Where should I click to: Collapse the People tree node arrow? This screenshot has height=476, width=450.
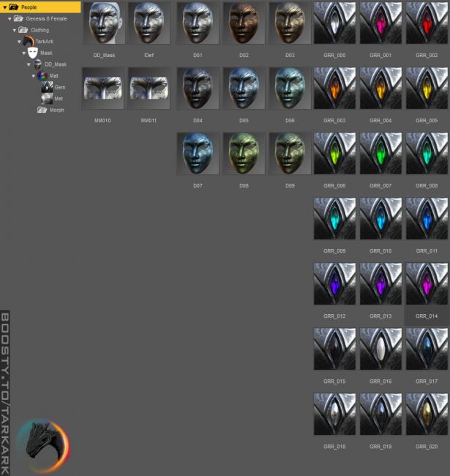pyautogui.click(x=4, y=7)
